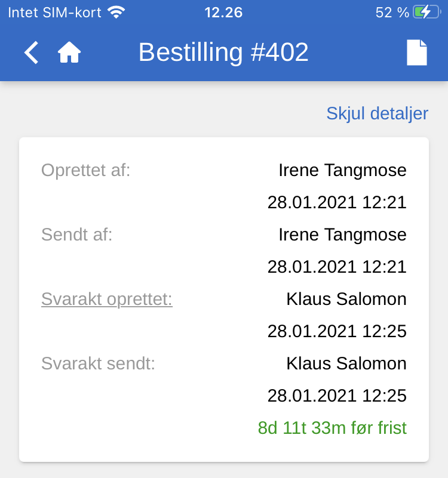Screen dimensions: 448x478
Task: Select Klaus Salomon beside Svarakt oprettet
Action: coord(346,299)
